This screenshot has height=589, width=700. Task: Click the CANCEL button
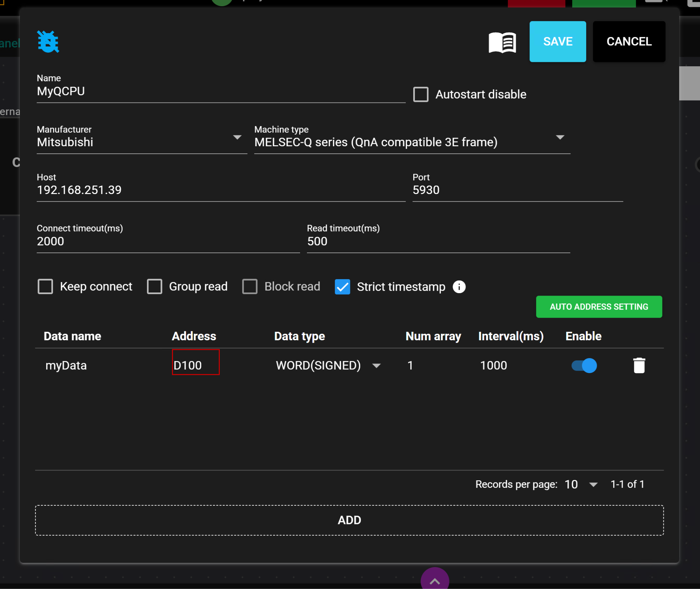tap(629, 42)
